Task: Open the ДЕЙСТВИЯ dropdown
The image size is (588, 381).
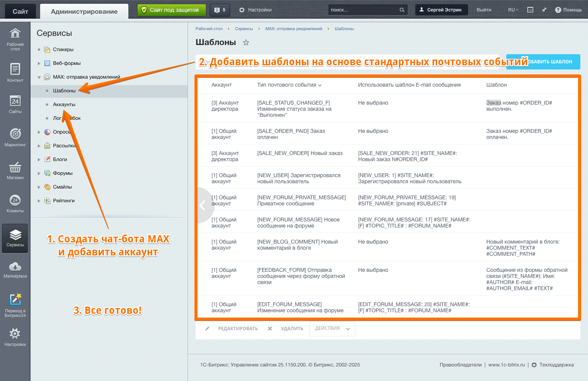Action: pyautogui.click(x=332, y=328)
